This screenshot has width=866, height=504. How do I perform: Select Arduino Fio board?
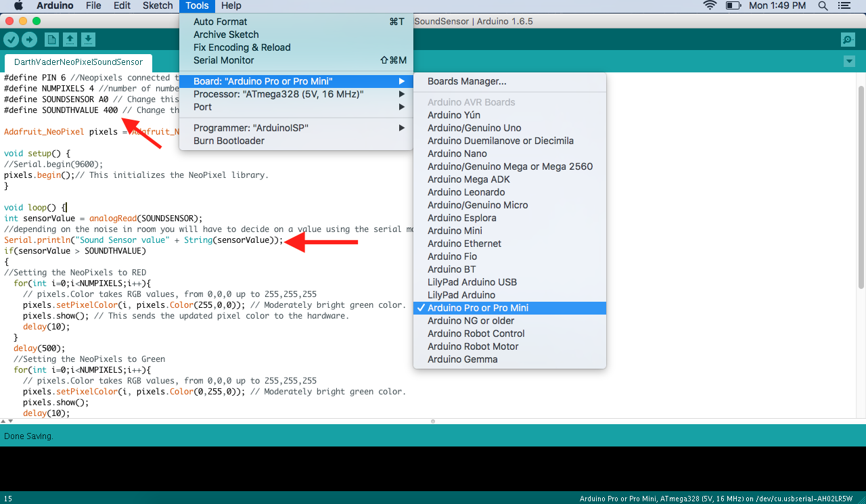509,256
